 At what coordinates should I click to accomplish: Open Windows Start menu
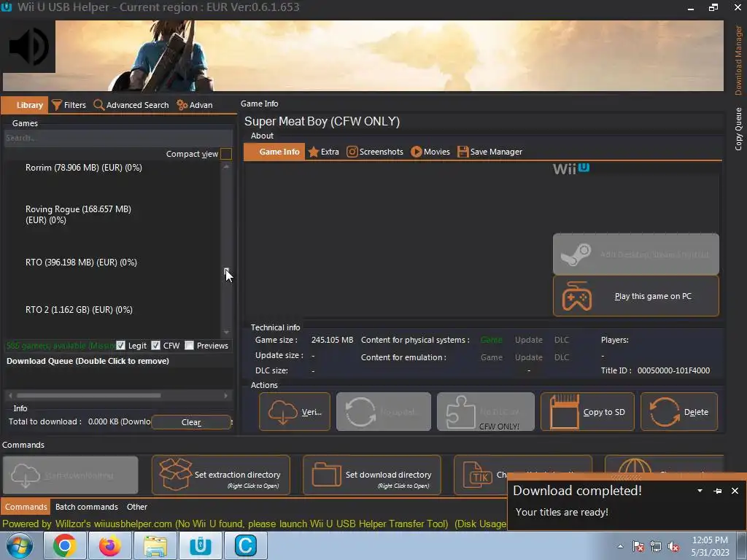click(x=19, y=545)
